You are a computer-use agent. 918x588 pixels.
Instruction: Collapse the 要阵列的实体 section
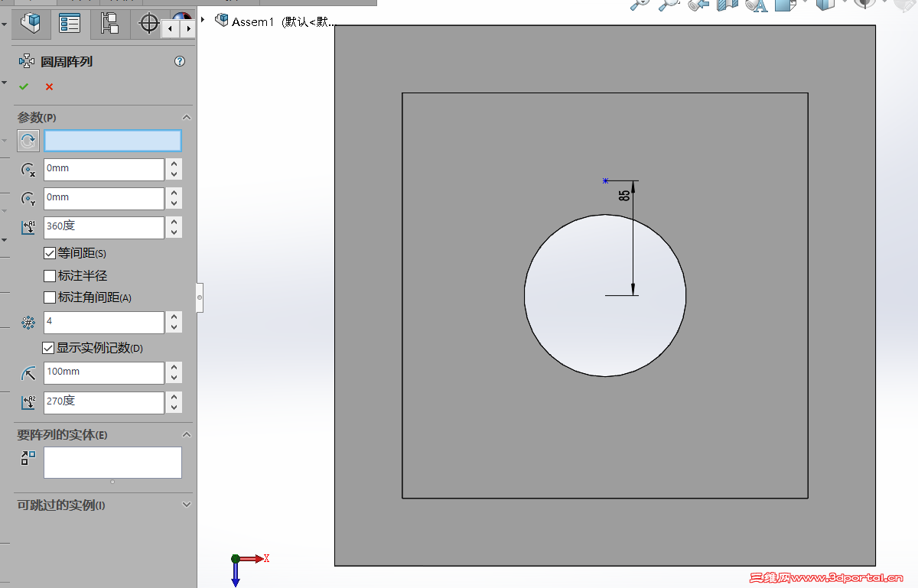pos(186,434)
